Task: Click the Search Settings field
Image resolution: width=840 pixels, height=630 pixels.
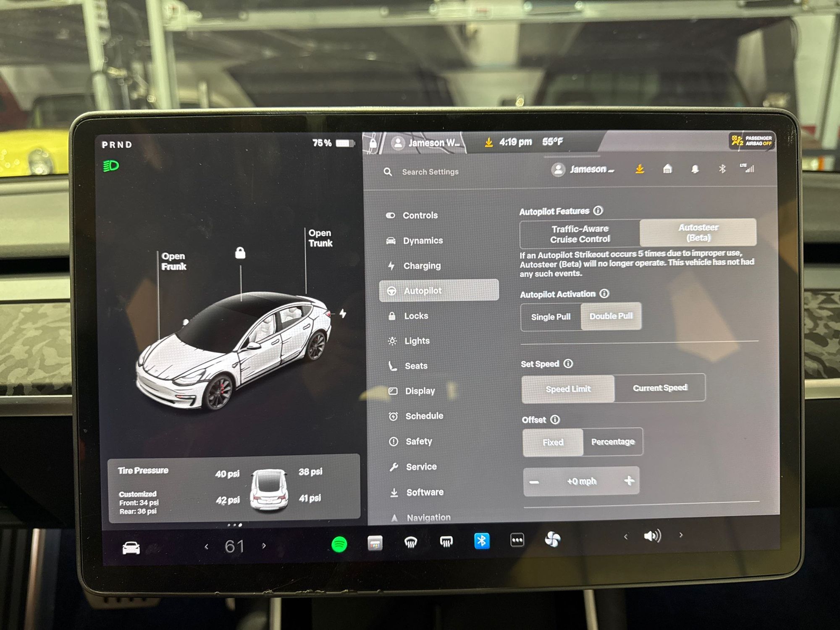Action: pos(430,172)
